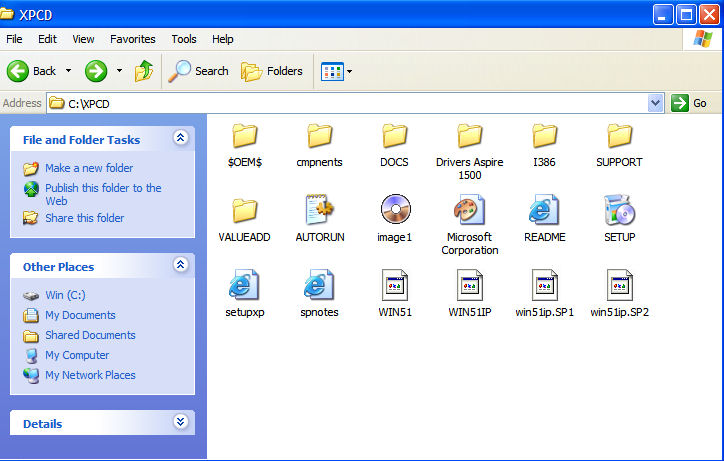Click the Go button
This screenshot has height=461, width=724.
pyautogui.click(x=689, y=103)
